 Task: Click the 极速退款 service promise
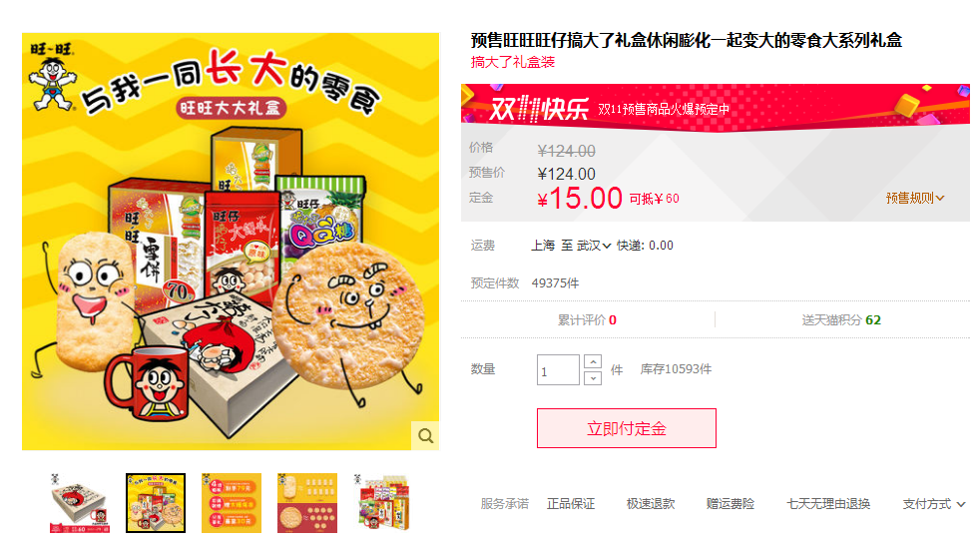coord(651,504)
